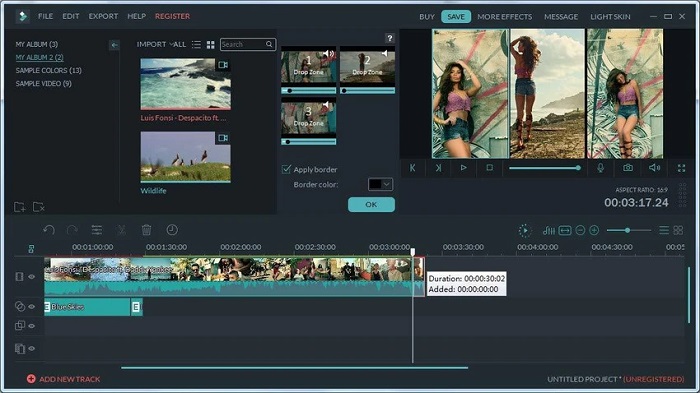Open the FILE menu
Screen dimensions: 700x393
coord(46,16)
